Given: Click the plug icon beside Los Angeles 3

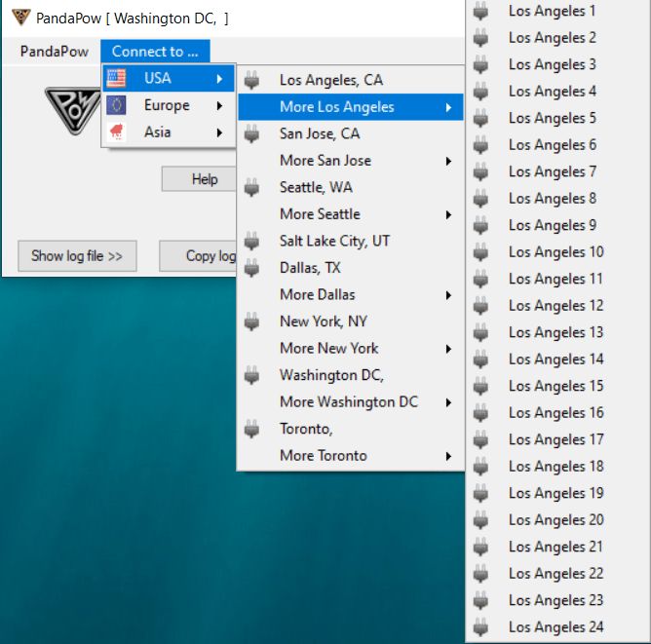Looking at the screenshot, I should 480,64.
